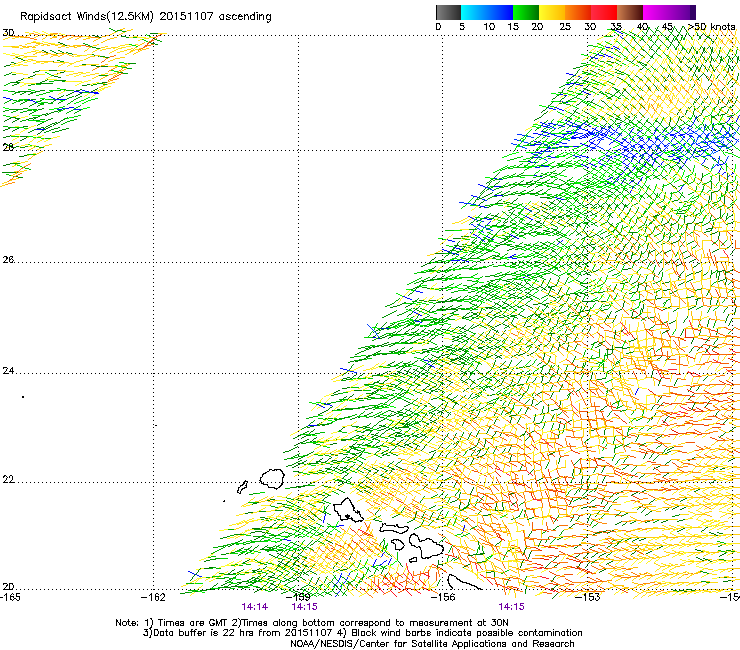Image resolution: width=740 pixels, height=650 pixels.
Task: Click the latitude label 30
Action: coord(8,33)
